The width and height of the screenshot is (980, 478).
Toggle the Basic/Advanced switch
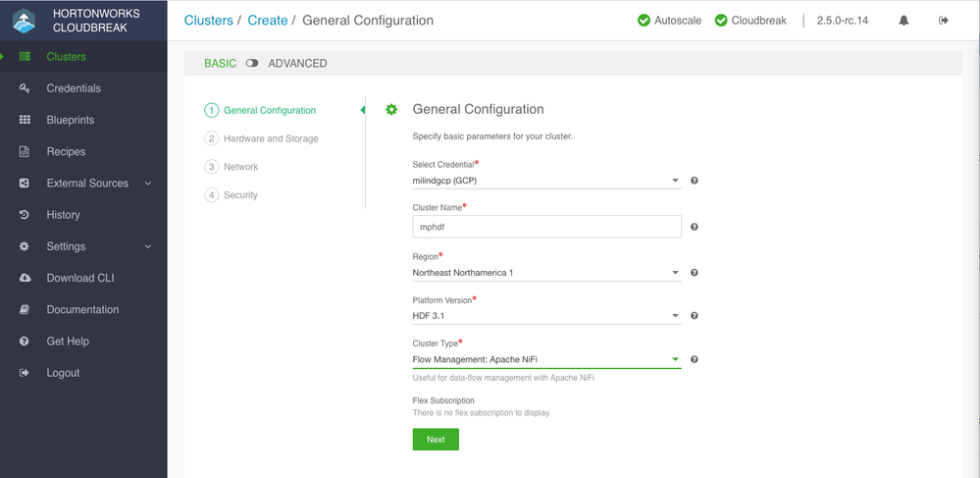[252, 64]
